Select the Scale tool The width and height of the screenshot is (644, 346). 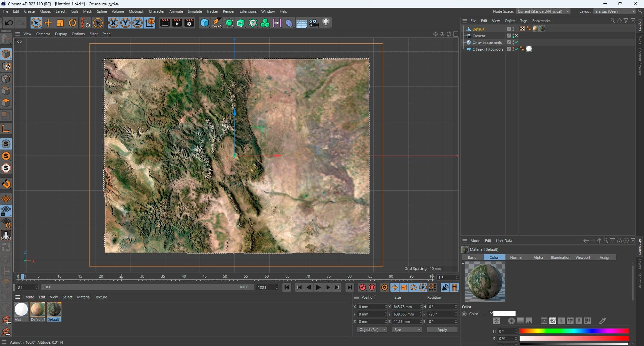point(60,23)
